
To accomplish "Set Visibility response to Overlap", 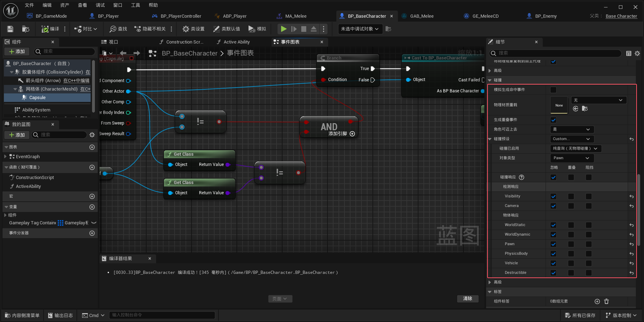I will pyautogui.click(x=571, y=196).
